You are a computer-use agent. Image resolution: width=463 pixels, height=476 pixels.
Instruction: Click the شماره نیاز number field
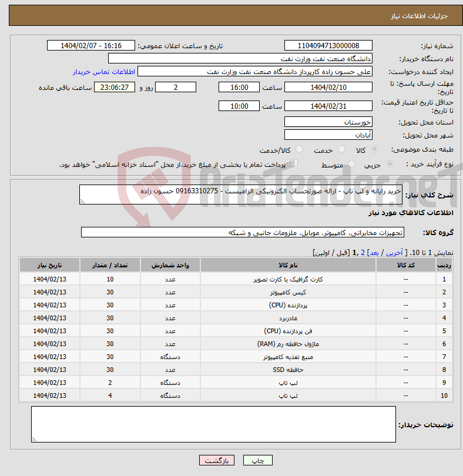[x=328, y=45]
